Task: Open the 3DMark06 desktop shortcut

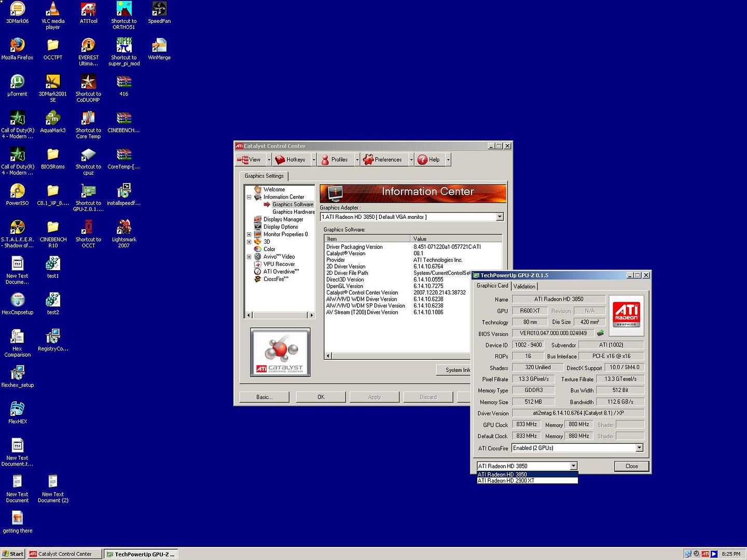Action: coord(18,13)
